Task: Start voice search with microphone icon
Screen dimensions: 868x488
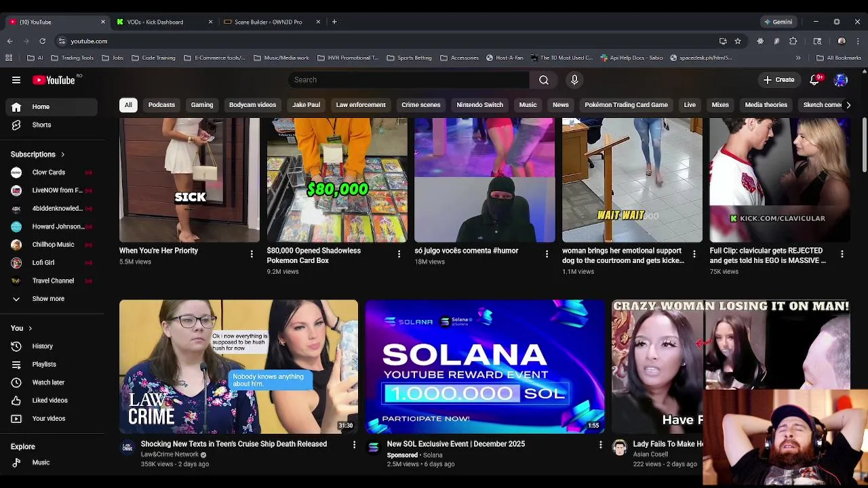Action: pyautogui.click(x=574, y=80)
